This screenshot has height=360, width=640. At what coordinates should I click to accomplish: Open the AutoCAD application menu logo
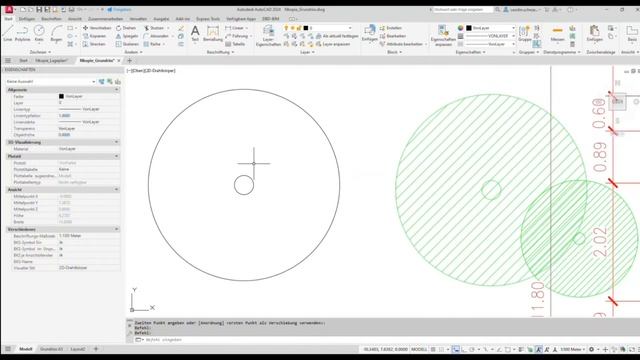tap(9, 9)
